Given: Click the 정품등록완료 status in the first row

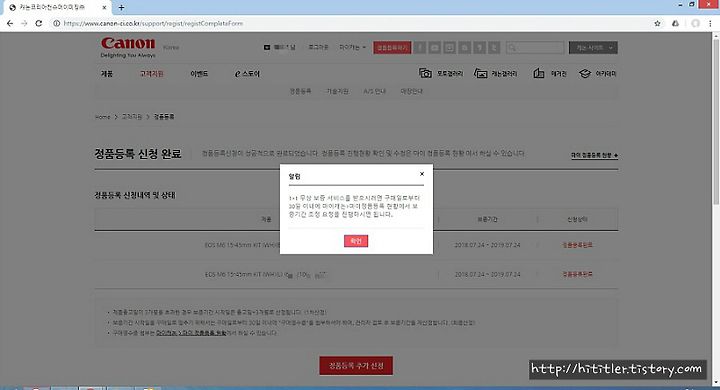Looking at the screenshot, I should click(577, 245).
